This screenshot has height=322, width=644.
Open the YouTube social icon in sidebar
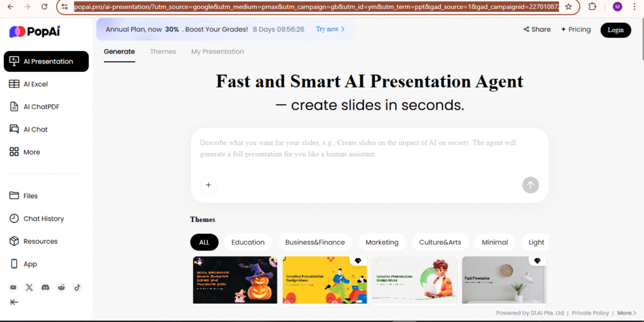pos(13,287)
